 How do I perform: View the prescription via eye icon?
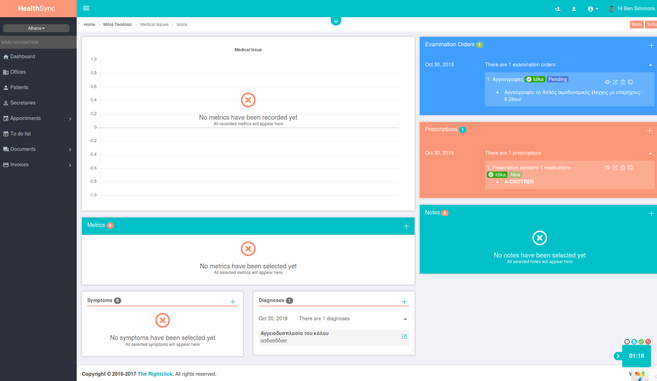[x=607, y=168]
